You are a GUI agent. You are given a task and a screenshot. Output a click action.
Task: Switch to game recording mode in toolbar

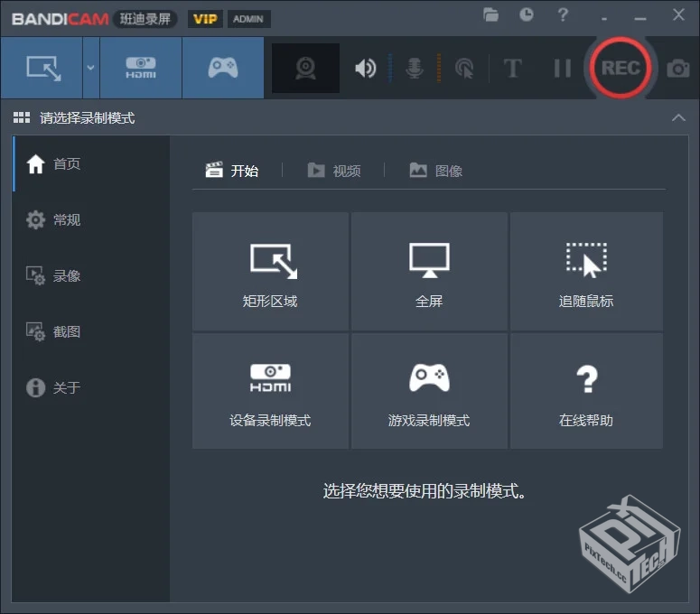click(223, 68)
